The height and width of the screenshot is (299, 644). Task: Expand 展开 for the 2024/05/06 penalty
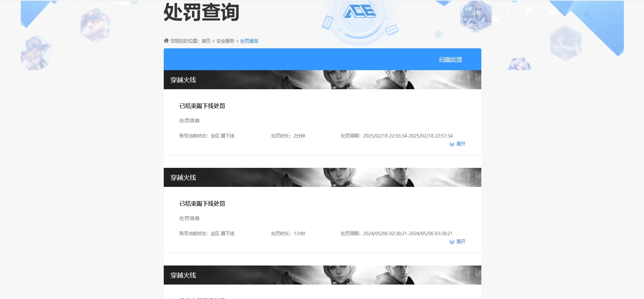click(458, 242)
